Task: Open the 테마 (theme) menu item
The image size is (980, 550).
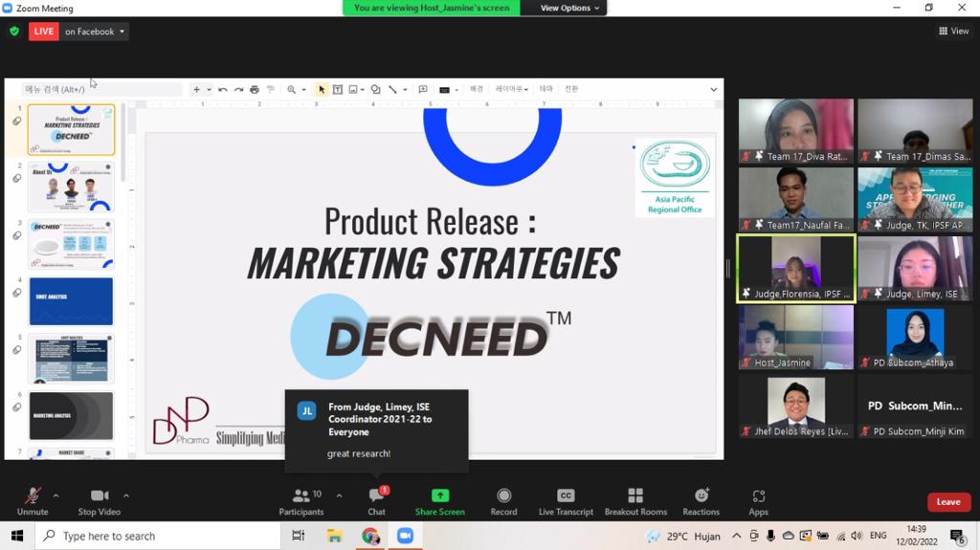Action: point(546,89)
